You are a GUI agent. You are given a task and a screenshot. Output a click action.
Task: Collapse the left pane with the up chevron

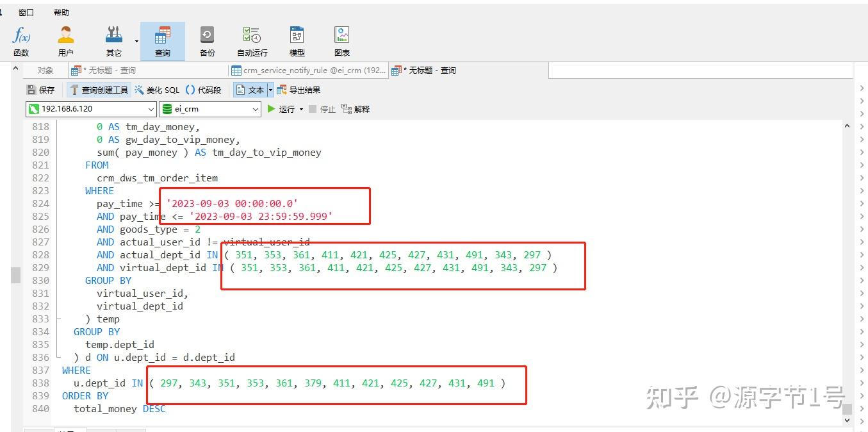coord(17,67)
